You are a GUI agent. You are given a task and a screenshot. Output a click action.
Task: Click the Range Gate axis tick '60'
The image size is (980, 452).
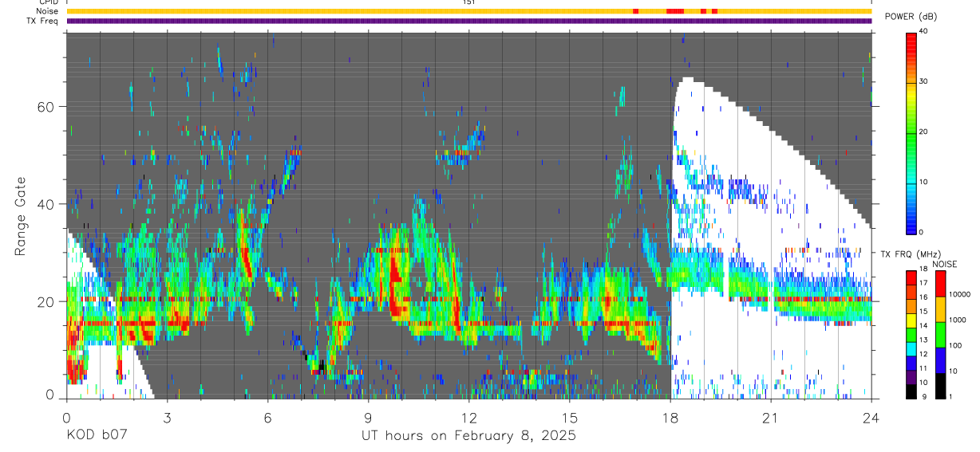44,107
